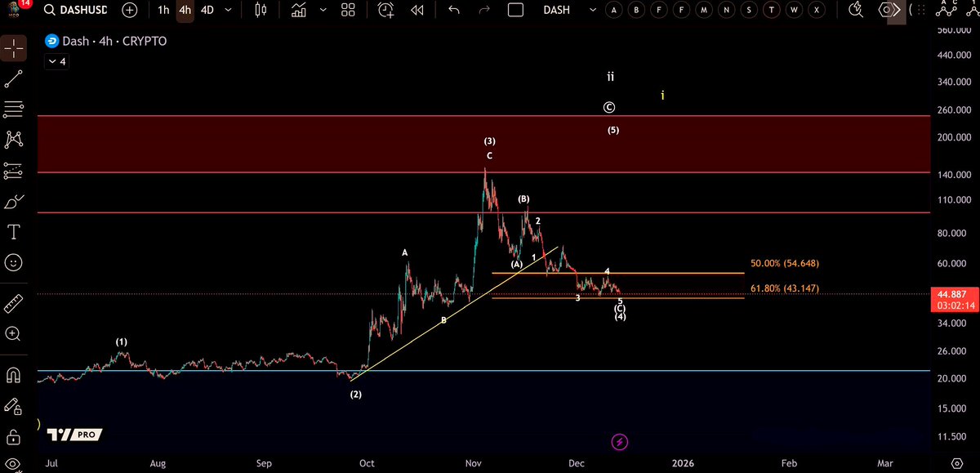Select the red supply zone rectangle
The width and height of the screenshot is (980, 473).
pos(483,144)
